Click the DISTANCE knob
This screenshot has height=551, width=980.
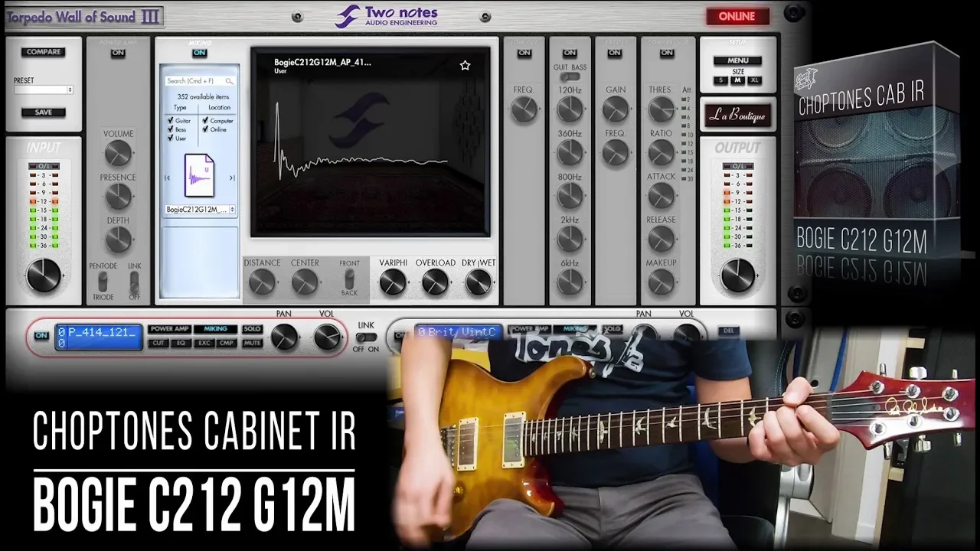pos(261,282)
